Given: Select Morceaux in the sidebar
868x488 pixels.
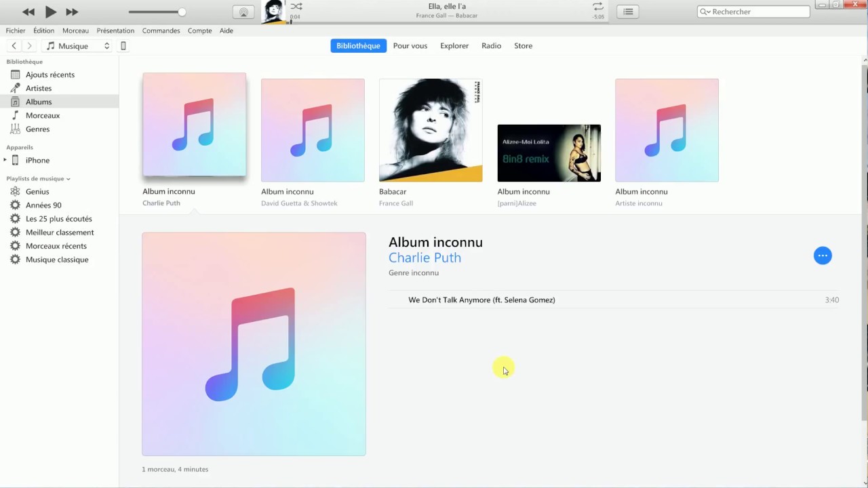Looking at the screenshot, I should 59,115.
